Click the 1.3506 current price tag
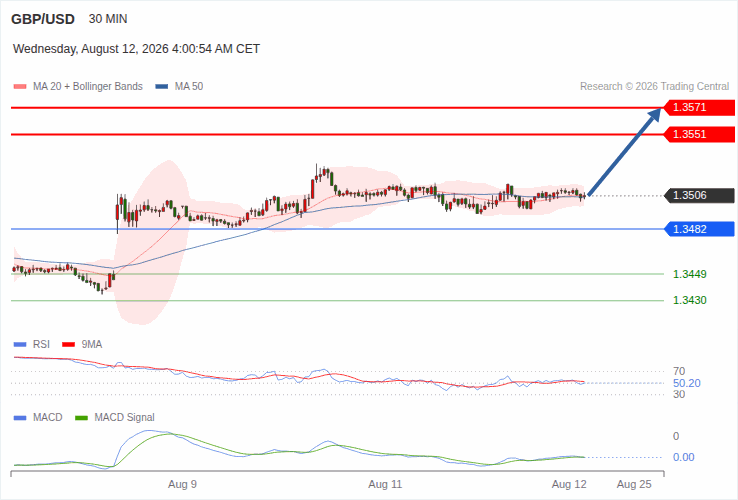738x500 pixels. tap(699, 195)
